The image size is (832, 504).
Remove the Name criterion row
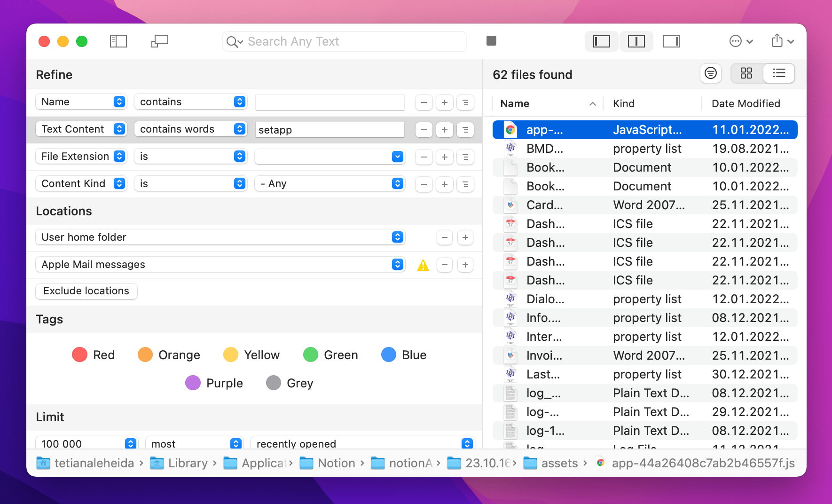[x=424, y=102]
